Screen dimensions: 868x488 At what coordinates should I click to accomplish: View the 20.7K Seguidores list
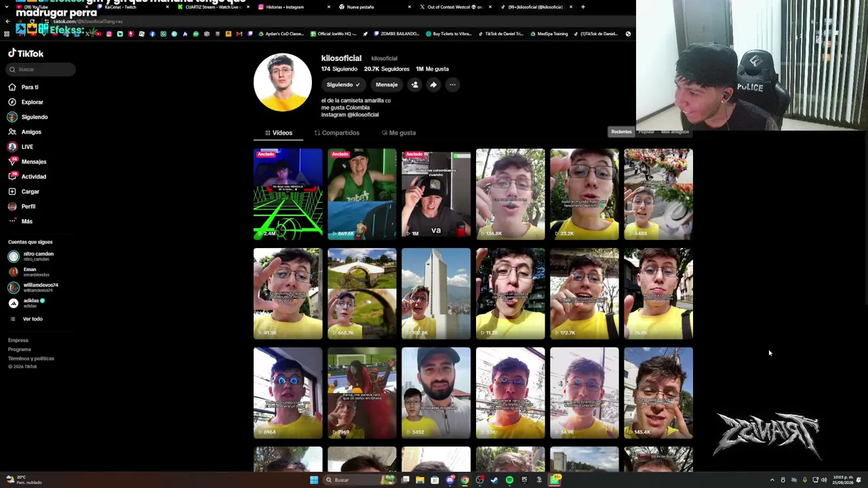[x=387, y=69]
